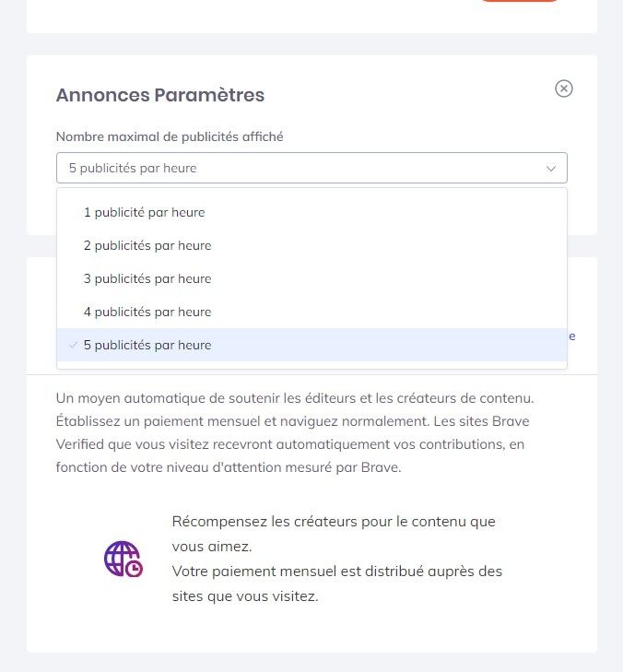Click the "Annonces Paramètres" heading
The width and height of the screenshot is (623, 672).
tap(160, 95)
